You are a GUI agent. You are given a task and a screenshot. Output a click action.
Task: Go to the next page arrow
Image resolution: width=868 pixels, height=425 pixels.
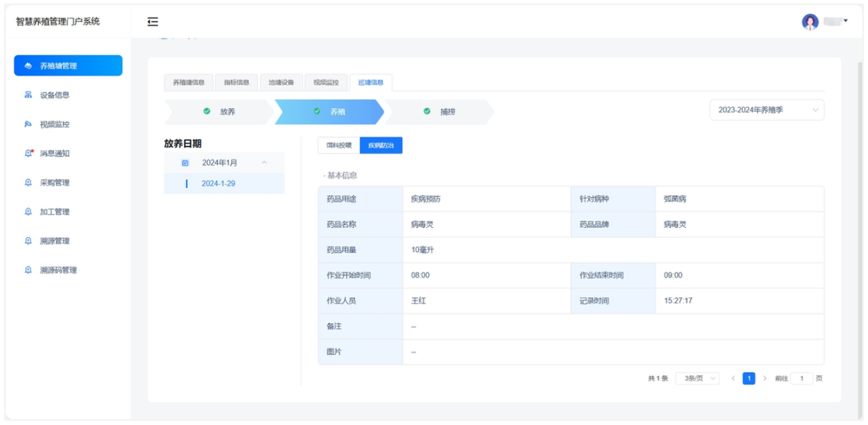pos(764,379)
